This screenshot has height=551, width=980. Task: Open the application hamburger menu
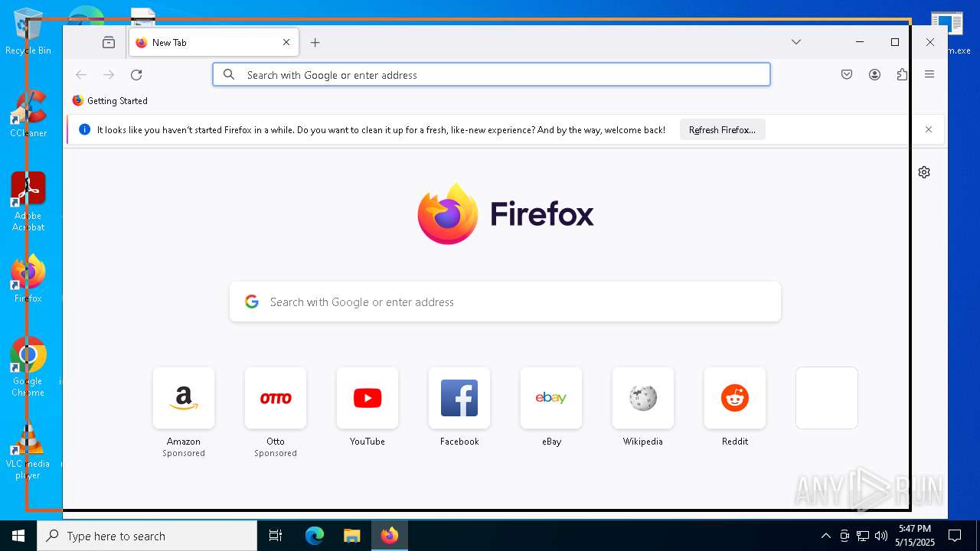coord(929,74)
